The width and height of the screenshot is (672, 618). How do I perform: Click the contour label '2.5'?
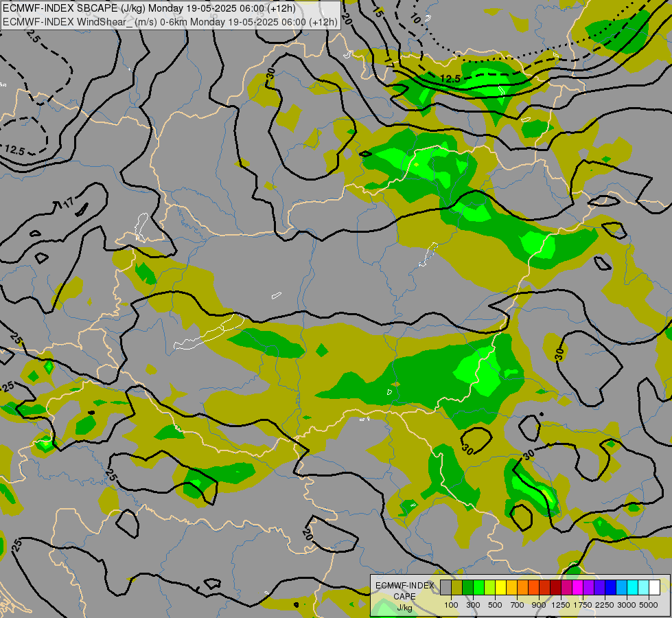[x=33, y=36]
